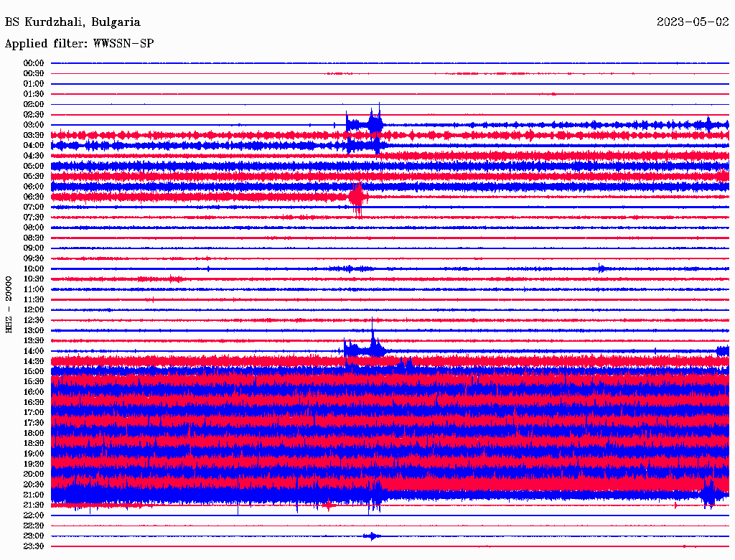Click the 11:30 time label

tap(34, 299)
